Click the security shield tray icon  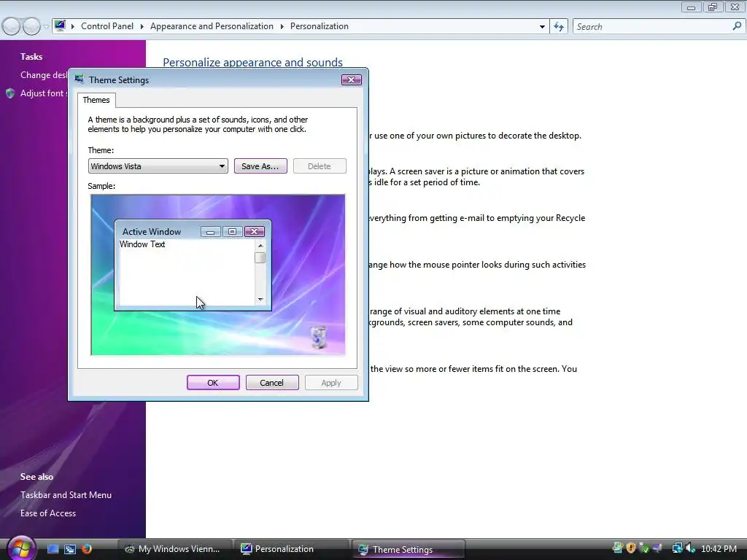(x=631, y=548)
